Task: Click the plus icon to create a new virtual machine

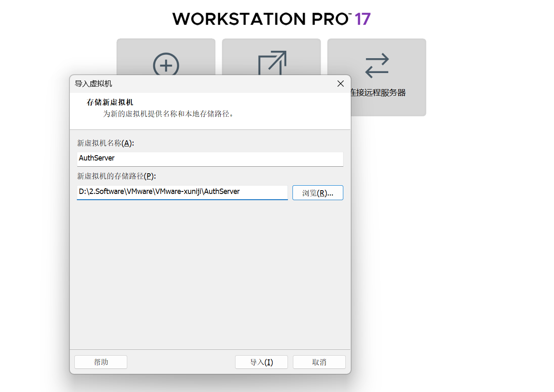Action: point(166,65)
